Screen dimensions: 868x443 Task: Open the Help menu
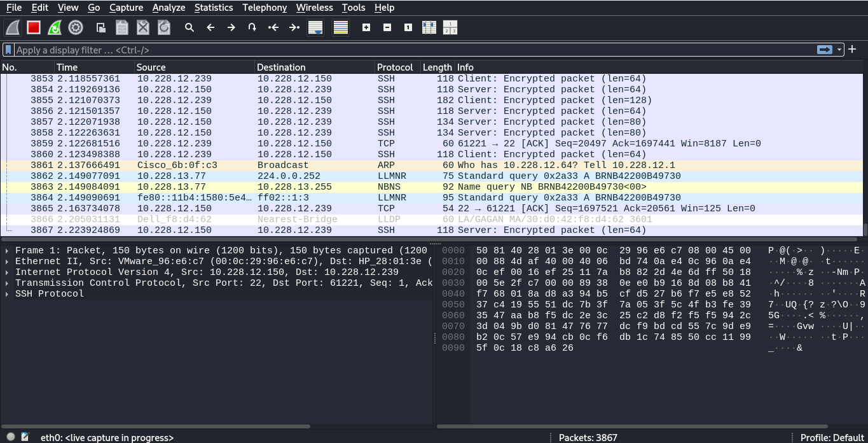(384, 8)
